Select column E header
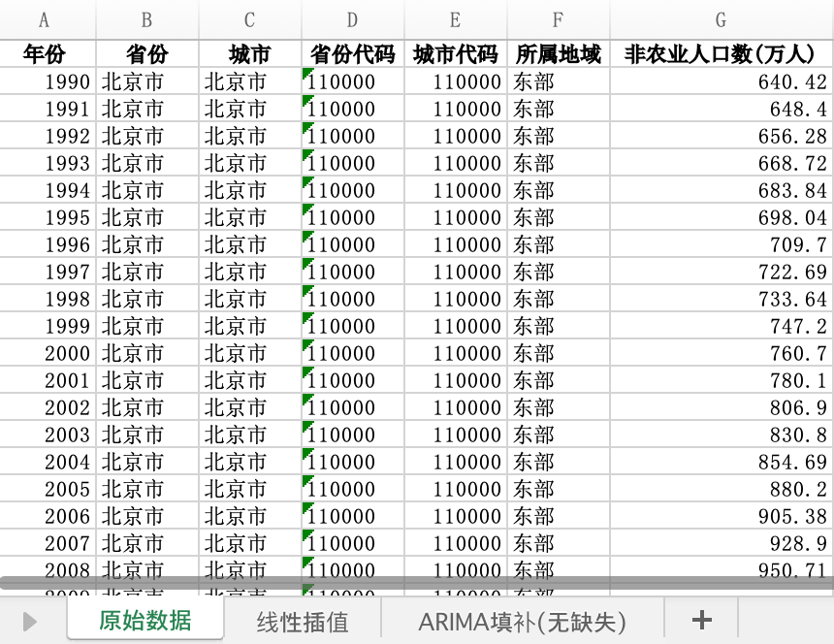 (456, 19)
